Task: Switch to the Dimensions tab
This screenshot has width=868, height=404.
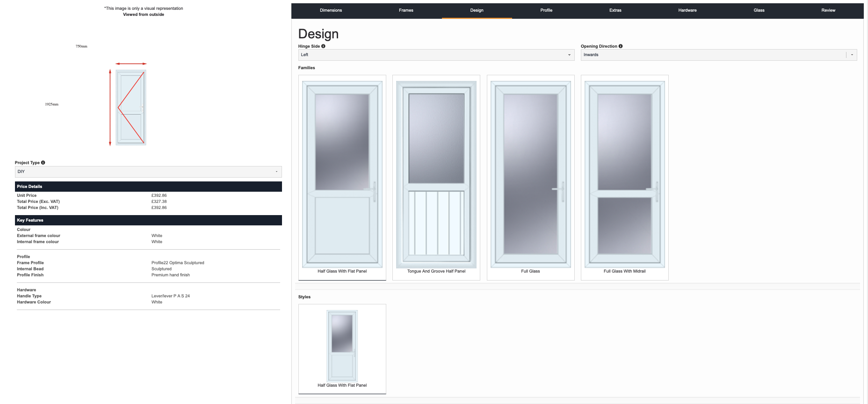Action: pos(331,10)
